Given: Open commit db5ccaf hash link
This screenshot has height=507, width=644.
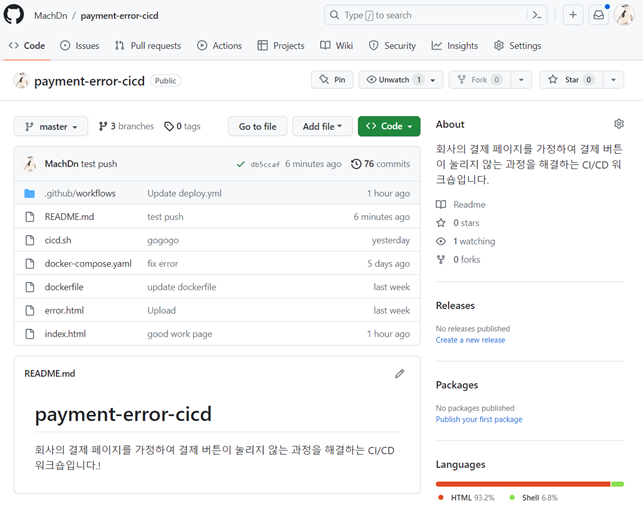Looking at the screenshot, I should tap(265, 164).
